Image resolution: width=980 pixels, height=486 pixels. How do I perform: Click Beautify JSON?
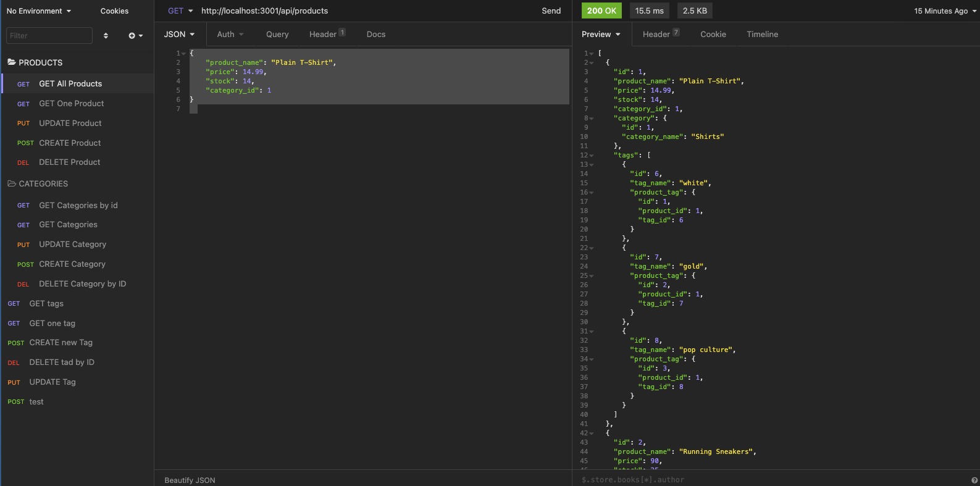[190, 480]
